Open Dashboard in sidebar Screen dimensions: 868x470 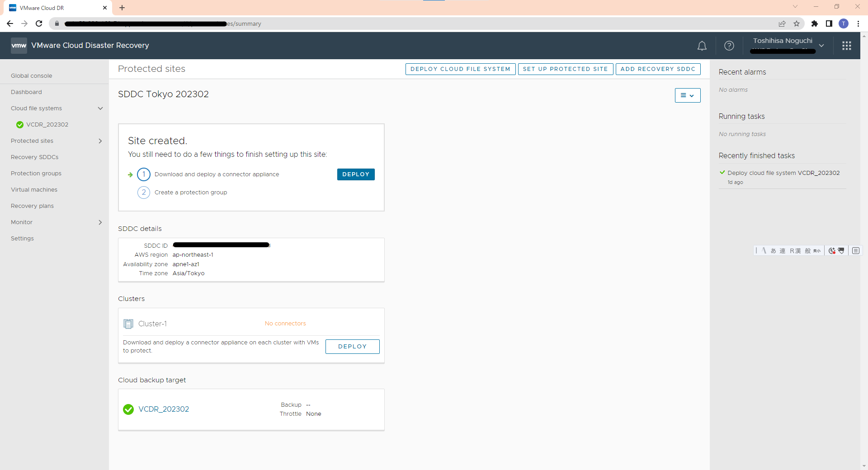point(26,92)
